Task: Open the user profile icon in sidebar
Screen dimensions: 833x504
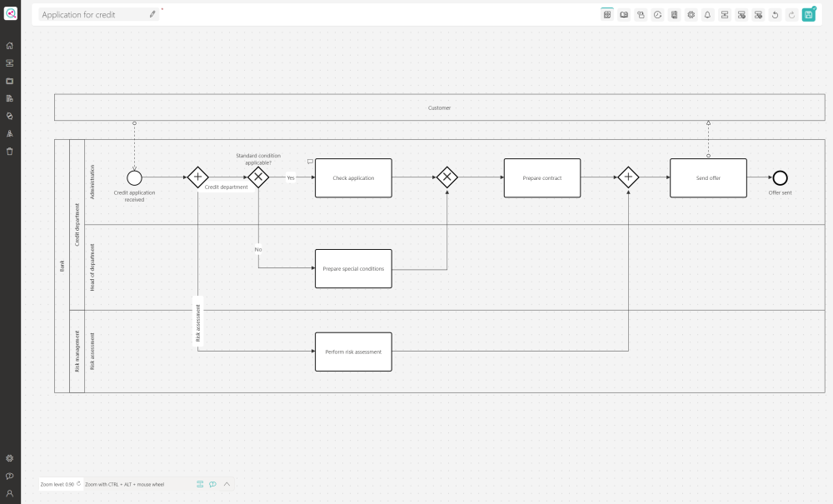Action: click(9, 493)
